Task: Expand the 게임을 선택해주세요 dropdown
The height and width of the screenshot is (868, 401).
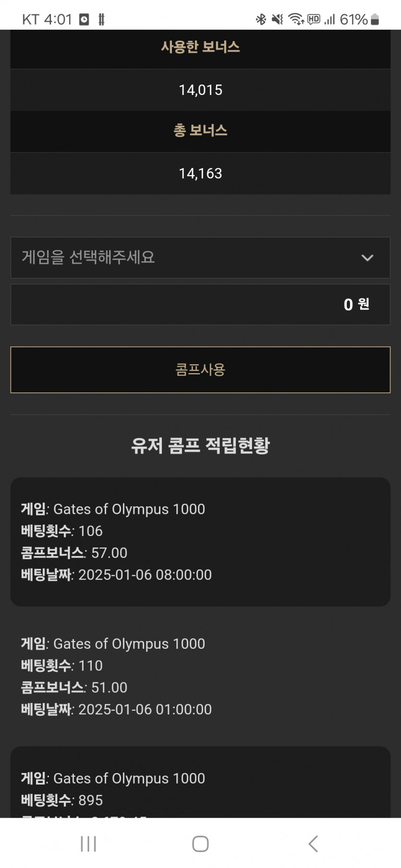Action: click(200, 258)
